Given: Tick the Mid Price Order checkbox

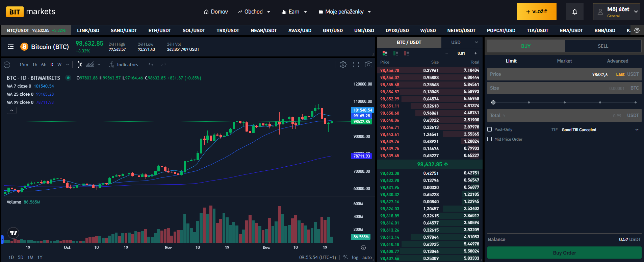Looking at the screenshot, I should (x=490, y=139).
